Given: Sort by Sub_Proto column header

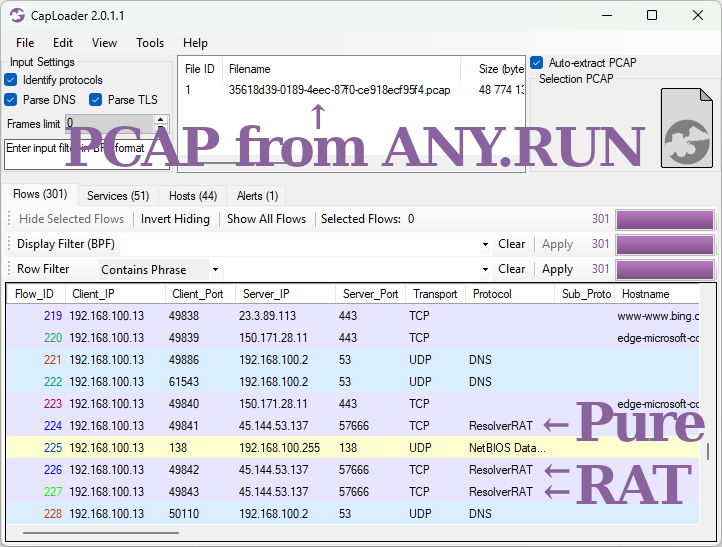Looking at the screenshot, I should coord(586,294).
